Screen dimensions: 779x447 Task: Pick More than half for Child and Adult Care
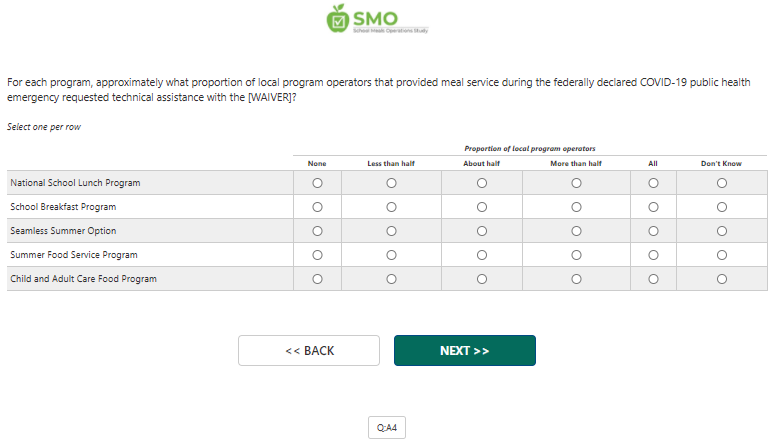(576, 279)
